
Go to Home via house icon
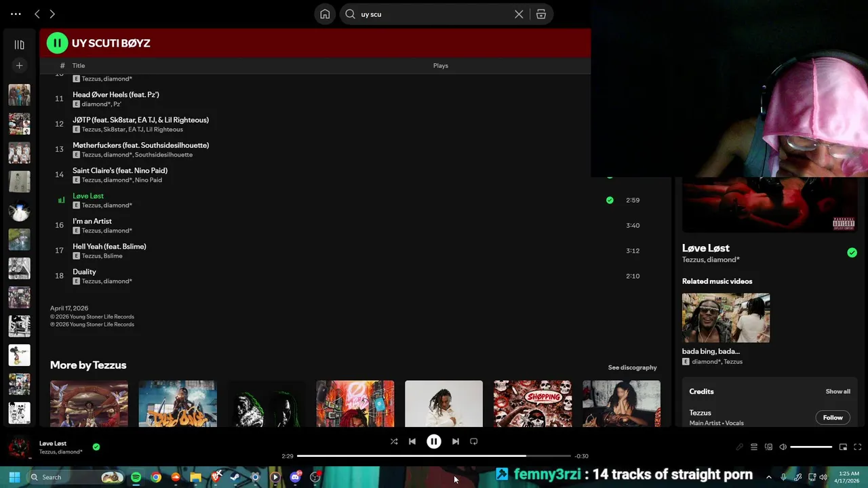[x=325, y=14]
